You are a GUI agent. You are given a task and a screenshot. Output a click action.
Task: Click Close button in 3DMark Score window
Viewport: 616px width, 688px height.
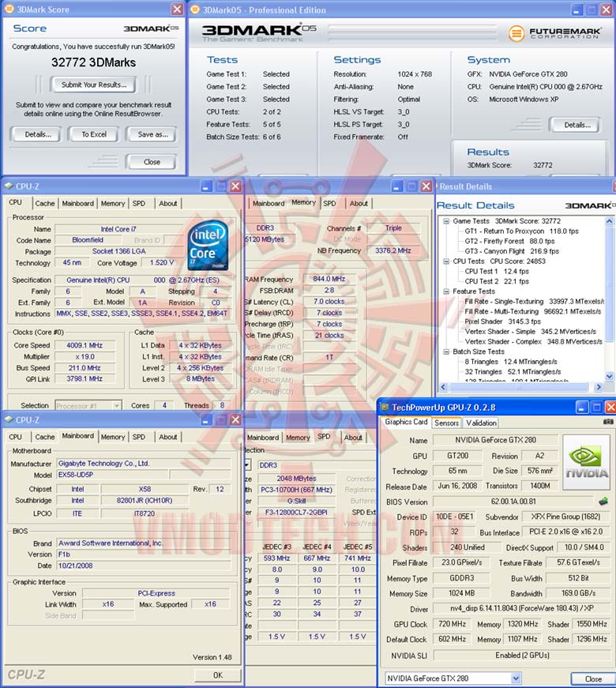[x=152, y=162]
